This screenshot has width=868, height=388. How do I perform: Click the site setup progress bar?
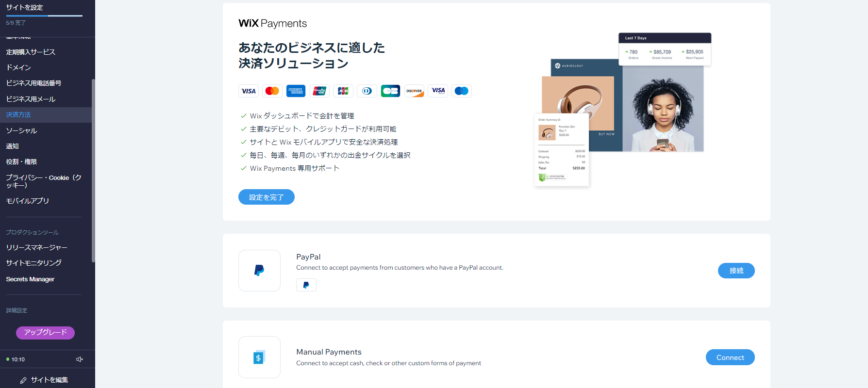coord(44,16)
